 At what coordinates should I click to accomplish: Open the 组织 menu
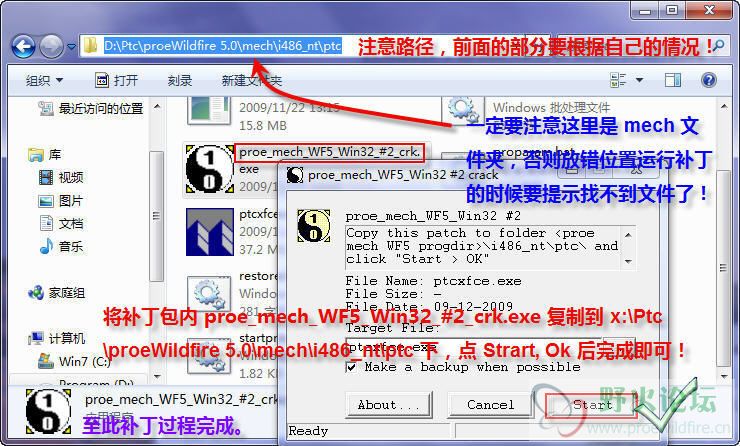(x=44, y=81)
